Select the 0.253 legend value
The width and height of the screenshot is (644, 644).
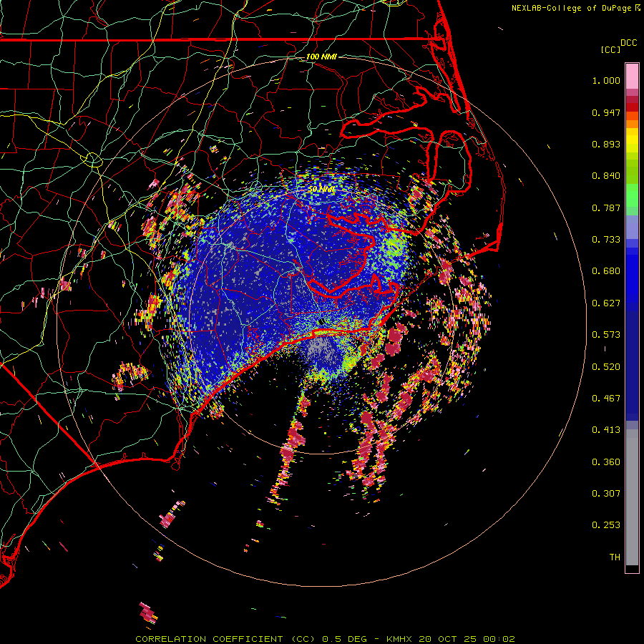click(606, 525)
